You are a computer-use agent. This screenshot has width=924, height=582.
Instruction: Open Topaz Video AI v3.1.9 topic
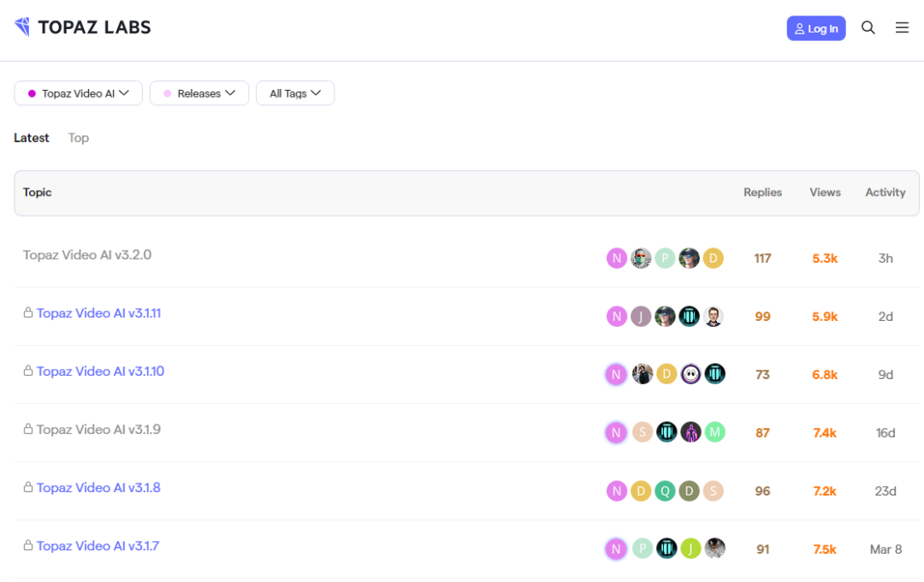pyautogui.click(x=98, y=430)
